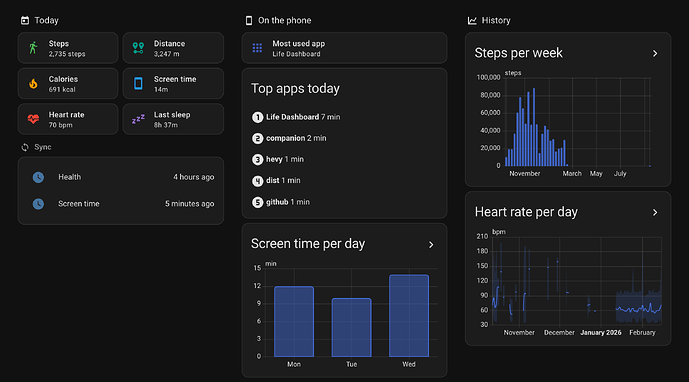The image size is (689, 382).
Task: Click the Most used app grid icon
Action: click(x=257, y=48)
